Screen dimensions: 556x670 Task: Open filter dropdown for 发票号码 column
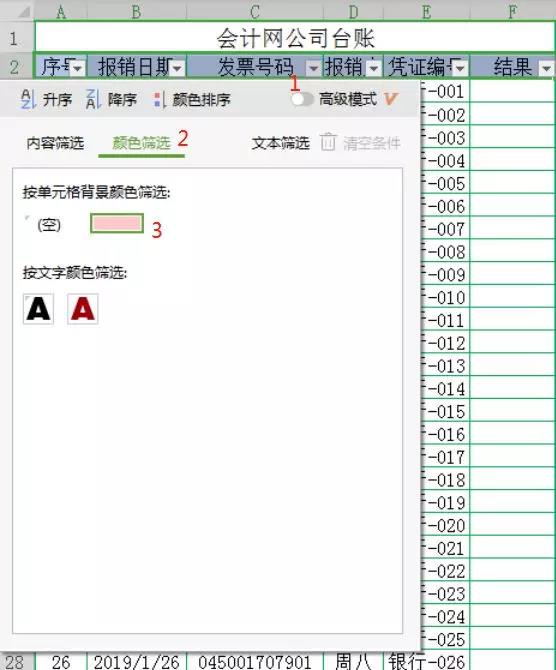(313, 68)
